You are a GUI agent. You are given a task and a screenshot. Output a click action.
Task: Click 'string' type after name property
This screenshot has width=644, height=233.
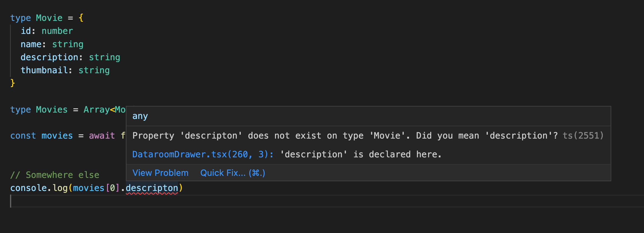click(68, 44)
